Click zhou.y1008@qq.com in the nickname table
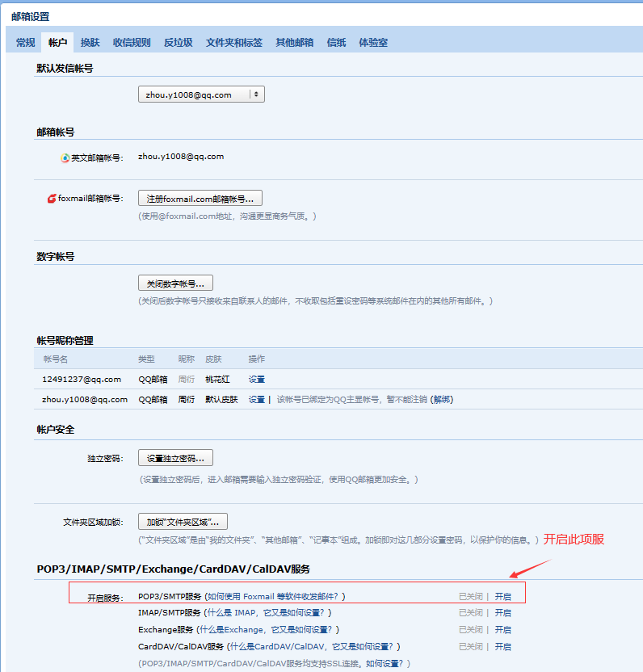This screenshot has height=672, width=643. pyautogui.click(x=85, y=400)
